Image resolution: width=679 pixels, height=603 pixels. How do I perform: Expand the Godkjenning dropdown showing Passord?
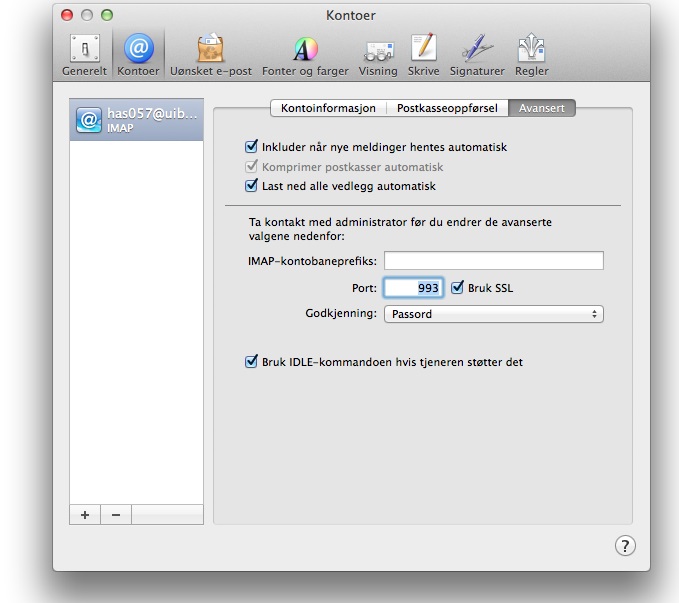[493, 314]
